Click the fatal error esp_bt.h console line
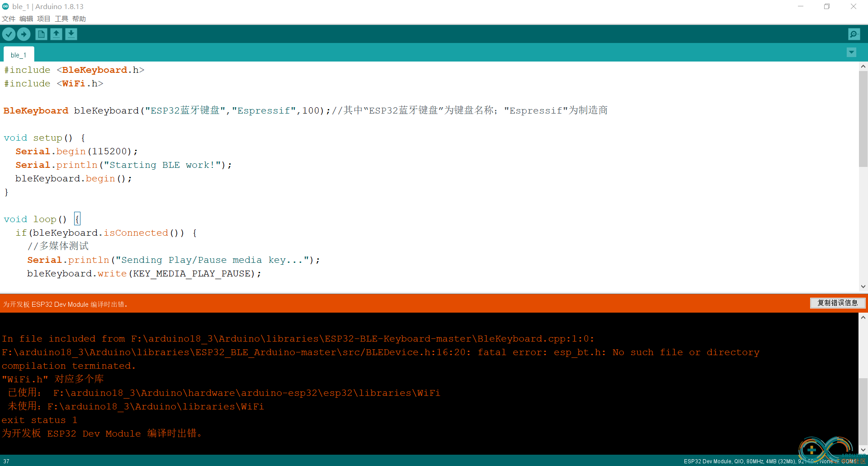This screenshot has width=868, height=466. coord(381,352)
